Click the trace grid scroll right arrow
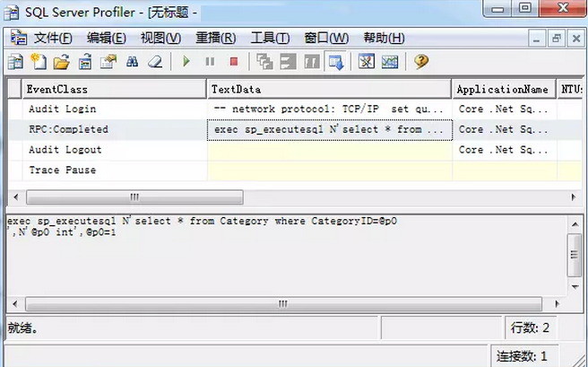The height and width of the screenshot is (367, 588). click(574, 197)
